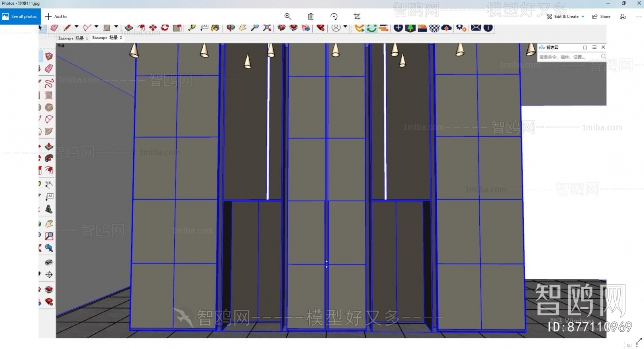The height and width of the screenshot is (349, 644).
Task: Pick the Dimension tool in left toolbar
Action: point(49,185)
